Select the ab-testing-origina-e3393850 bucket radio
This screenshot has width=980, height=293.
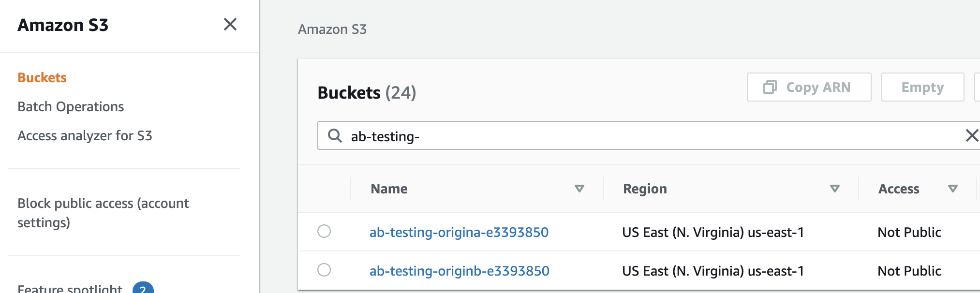click(324, 231)
